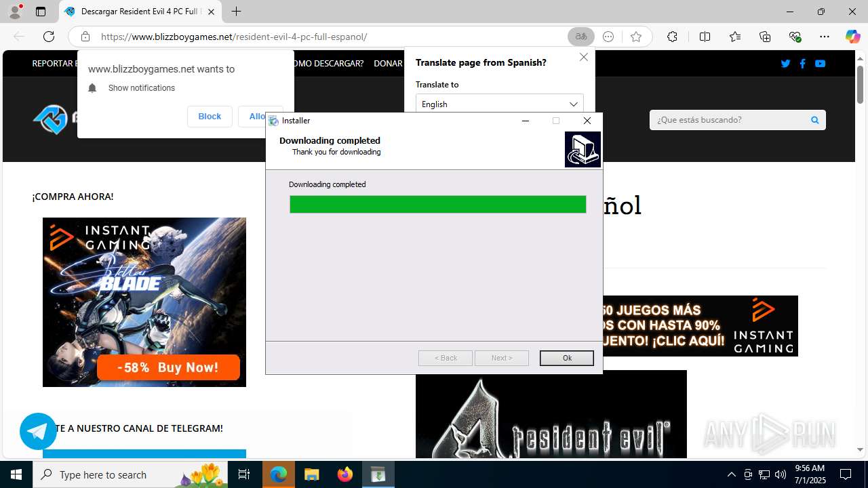The width and height of the screenshot is (868, 488).
Task: Toggle split screen view
Action: (705, 37)
